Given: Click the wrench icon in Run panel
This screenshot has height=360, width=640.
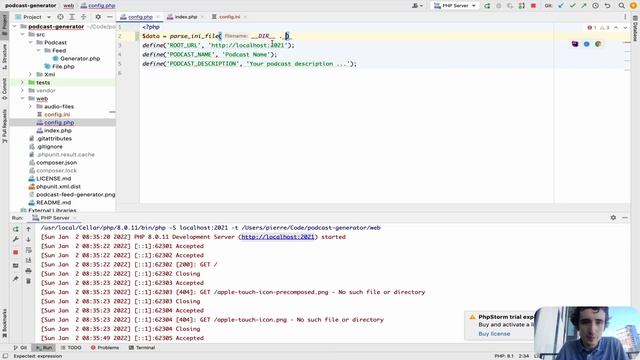Looking at the screenshot, I should [x=16, y=239].
